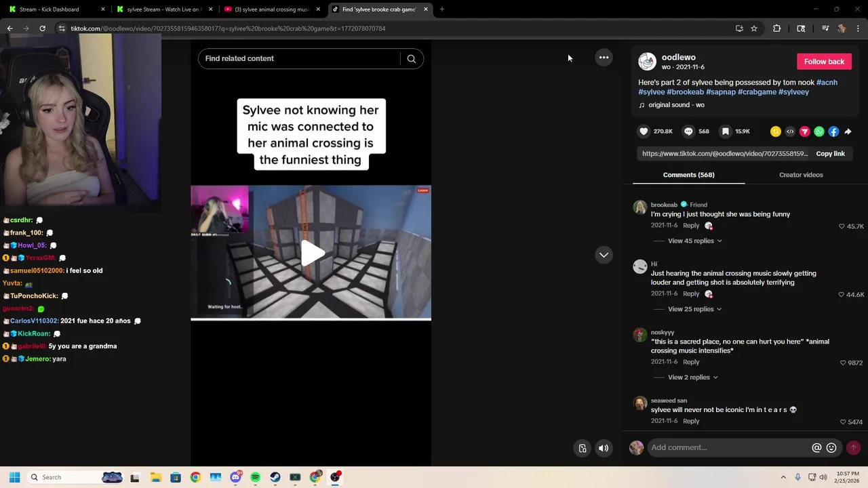Open the #crabgame hashtag
This screenshot has height=488, width=868.
[x=757, y=92]
